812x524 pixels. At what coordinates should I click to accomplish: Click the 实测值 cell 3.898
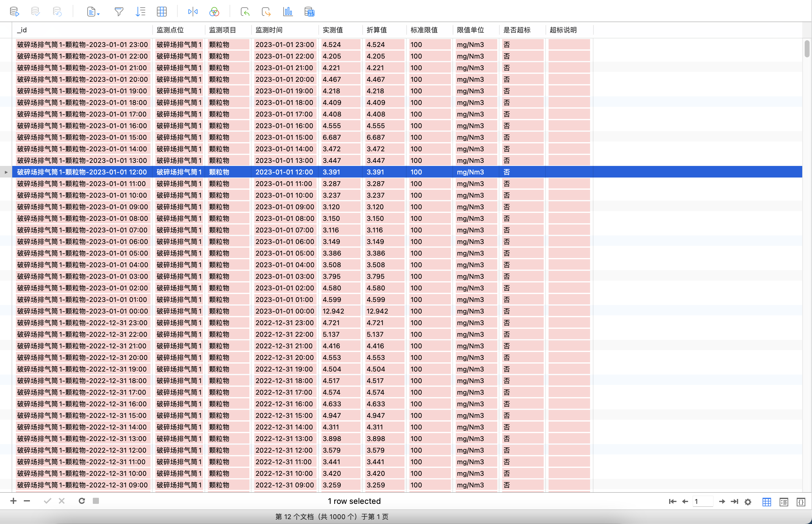pos(340,439)
